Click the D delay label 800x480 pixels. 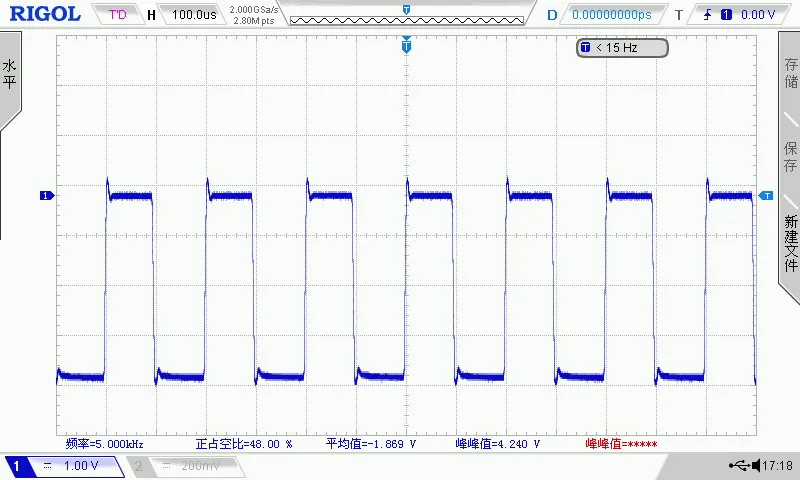[x=552, y=15]
